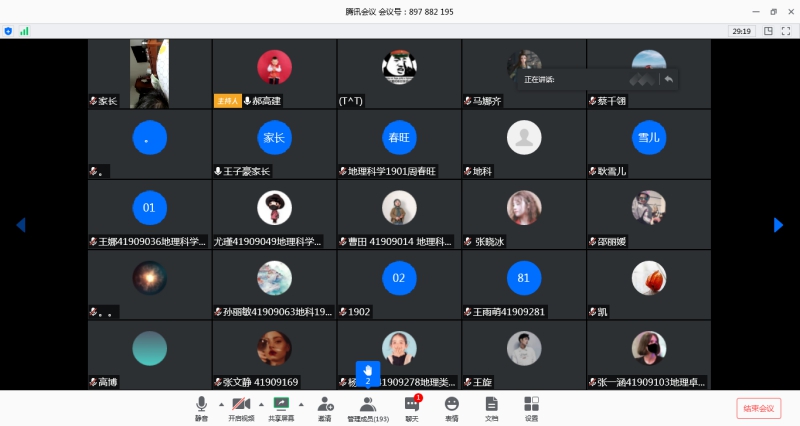This screenshot has width=800, height=426.
Task: Expand video options arrow beside camera
Action: tap(261, 405)
